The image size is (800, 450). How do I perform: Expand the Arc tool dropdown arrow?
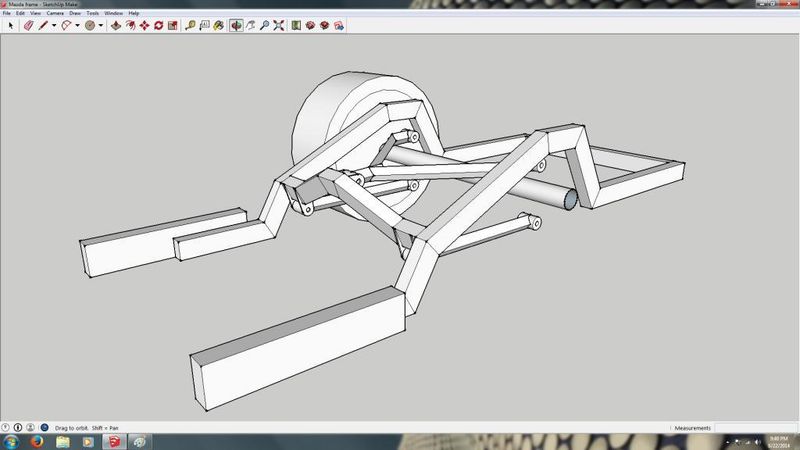click(x=77, y=24)
